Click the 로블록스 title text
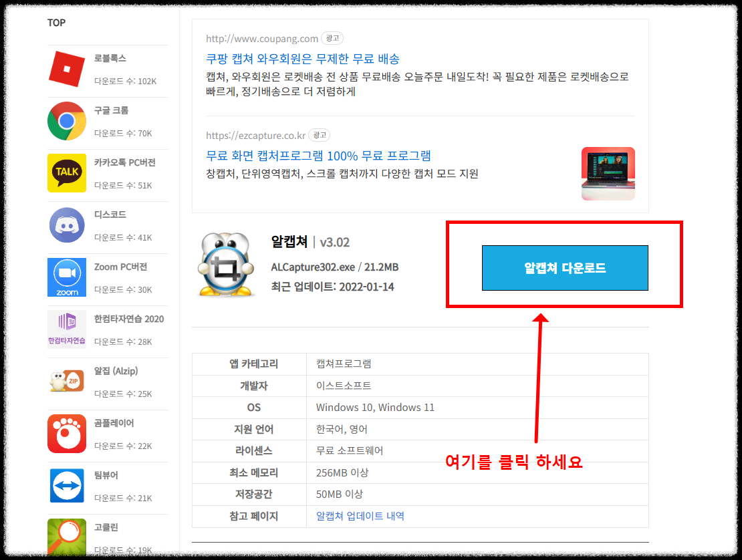This screenshot has height=560, width=742. (x=110, y=58)
